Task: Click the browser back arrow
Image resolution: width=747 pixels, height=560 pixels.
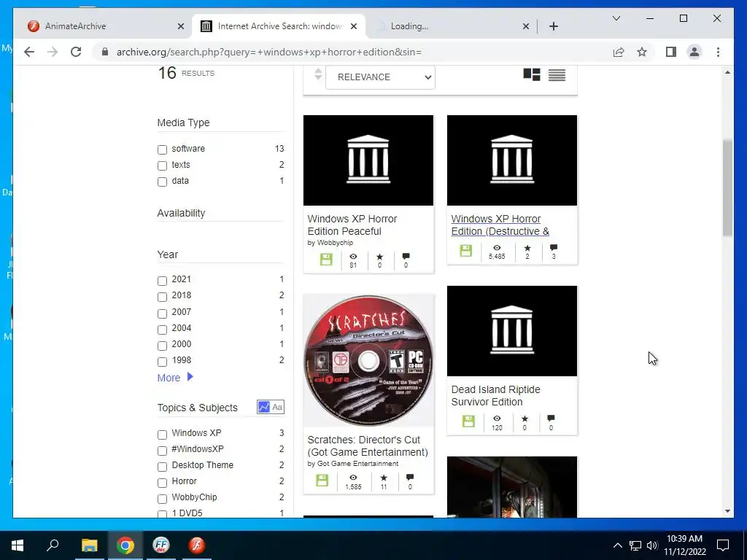Action: tap(29, 52)
